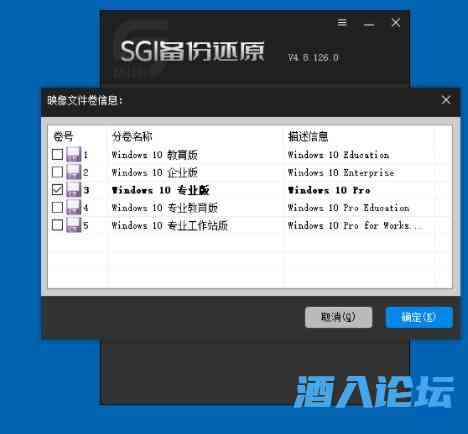
Task: Uncheck the Windows 10 专业版 checkbox
Action: point(58,190)
